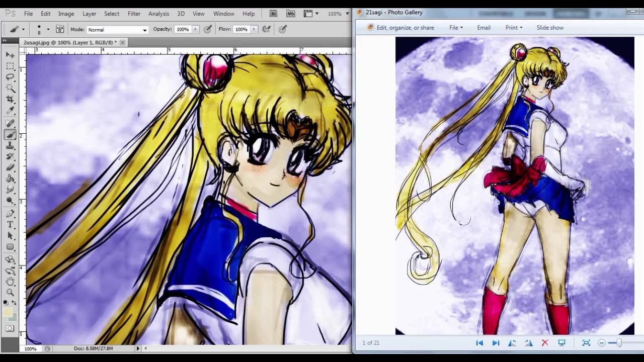Select the Zoom tool
Viewport: 644px width, 362px height.
10,293
